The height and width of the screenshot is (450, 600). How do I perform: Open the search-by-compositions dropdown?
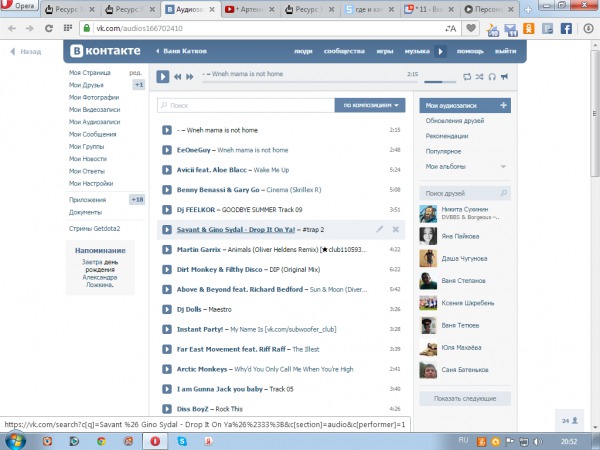(370, 105)
